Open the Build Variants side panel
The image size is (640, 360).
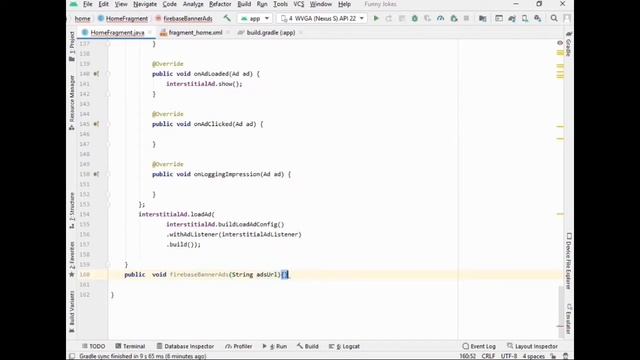(x=72, y=311)
